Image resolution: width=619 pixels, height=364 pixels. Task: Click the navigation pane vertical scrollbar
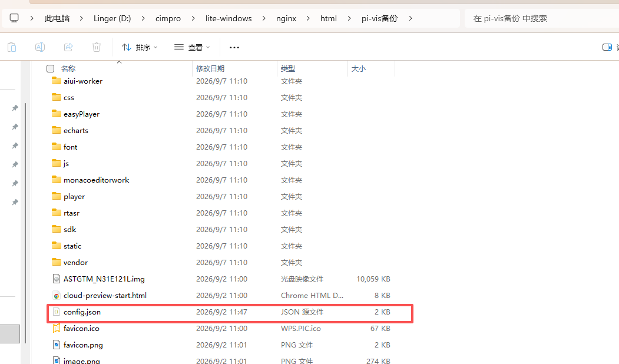(25, 223)
